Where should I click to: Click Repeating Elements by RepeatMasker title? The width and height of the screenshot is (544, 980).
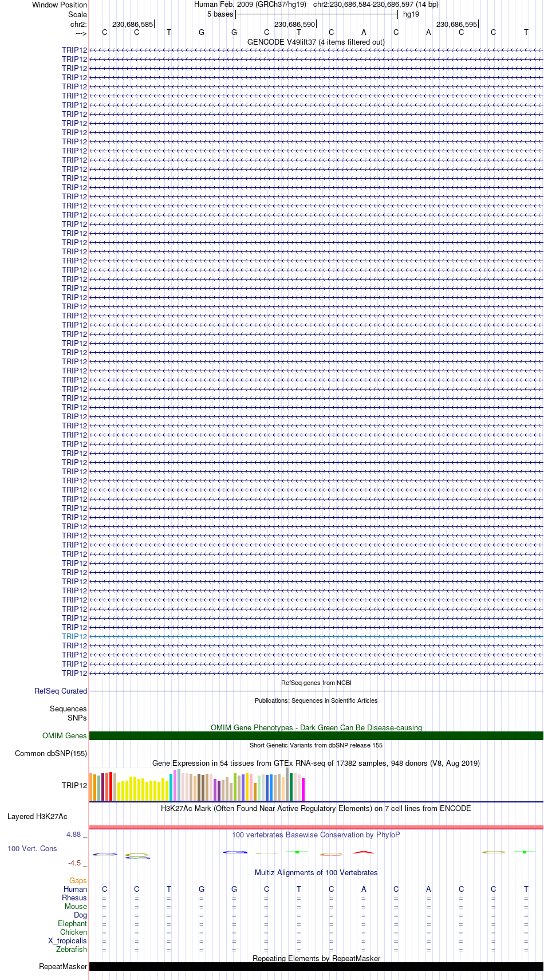click(316, 958)
